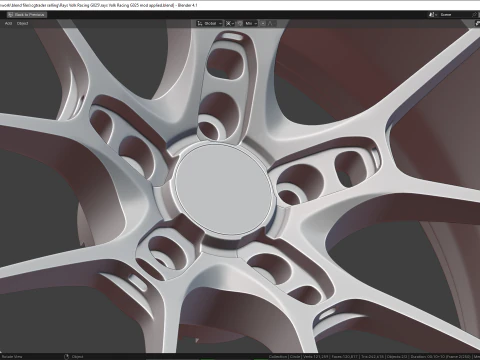Toggle the snap magnet icon
Screen dimensions: 480x360
click(240, 23)
